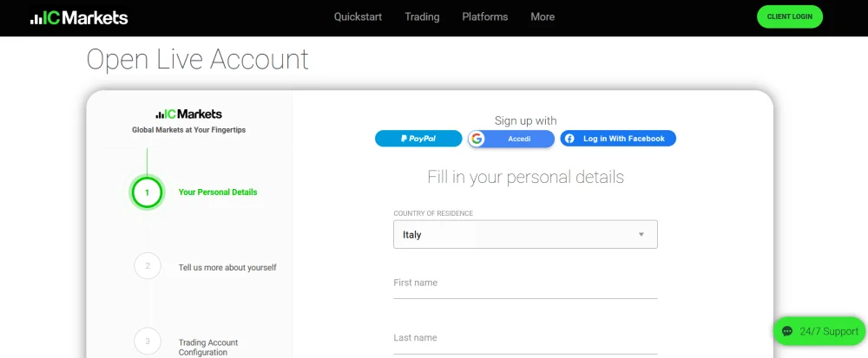
Task: Open the Trading menu
Action: (x=422, y=16)
